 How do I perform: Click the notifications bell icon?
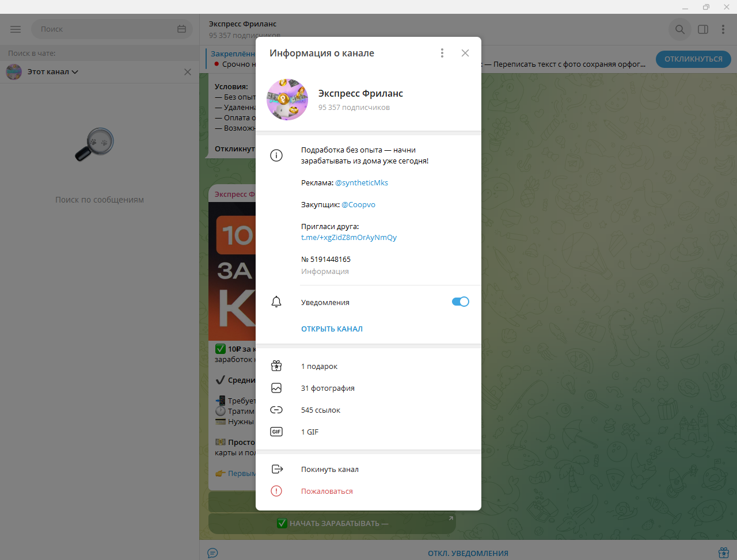coord(276,302)
